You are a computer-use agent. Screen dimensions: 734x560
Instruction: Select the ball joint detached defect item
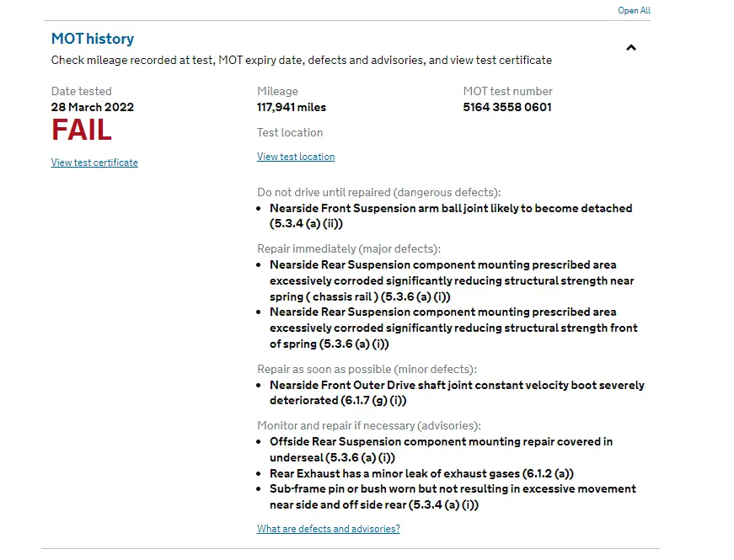451,216
